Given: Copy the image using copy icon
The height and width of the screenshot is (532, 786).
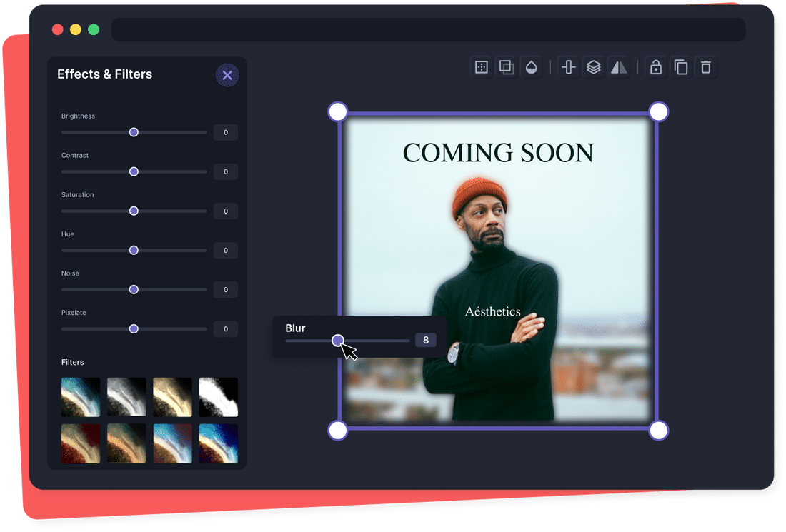Looking at the screenshot, I should 680,66.
